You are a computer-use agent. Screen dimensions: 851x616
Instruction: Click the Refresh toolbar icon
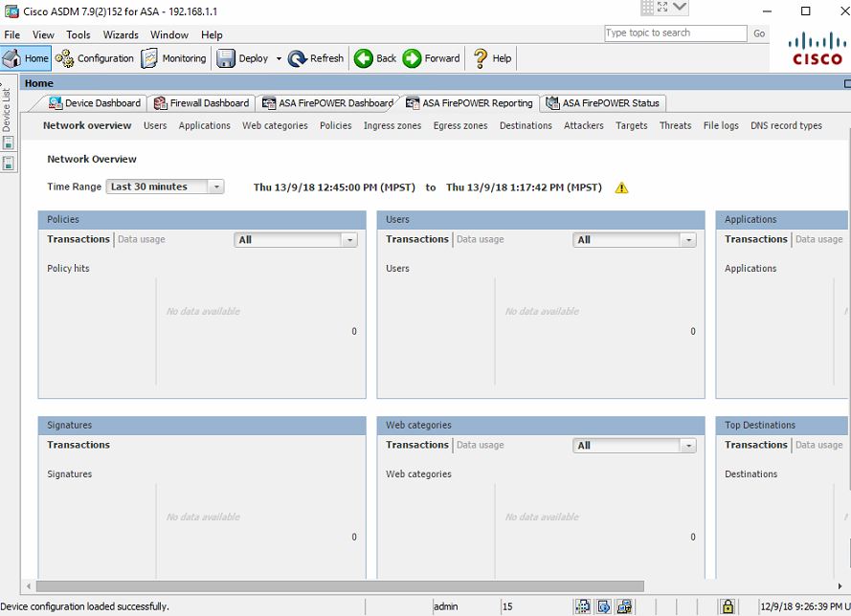click(298, 58)
